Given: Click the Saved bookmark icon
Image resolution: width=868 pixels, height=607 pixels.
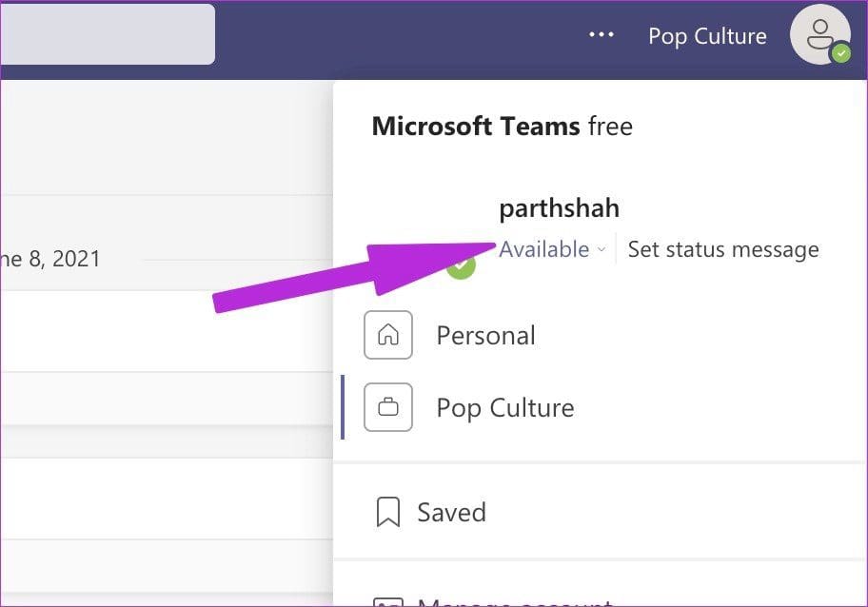Looking at the screenshot, I should 388,512.
